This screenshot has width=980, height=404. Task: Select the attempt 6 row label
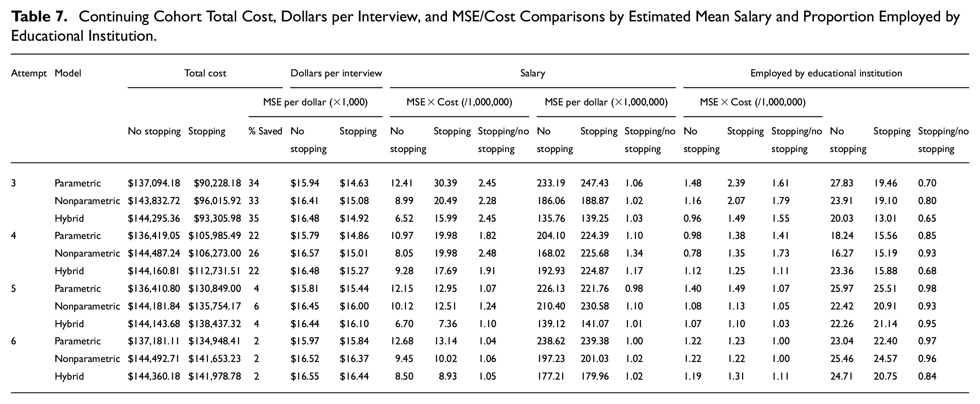pyautogui.click(x=13, y=341)
